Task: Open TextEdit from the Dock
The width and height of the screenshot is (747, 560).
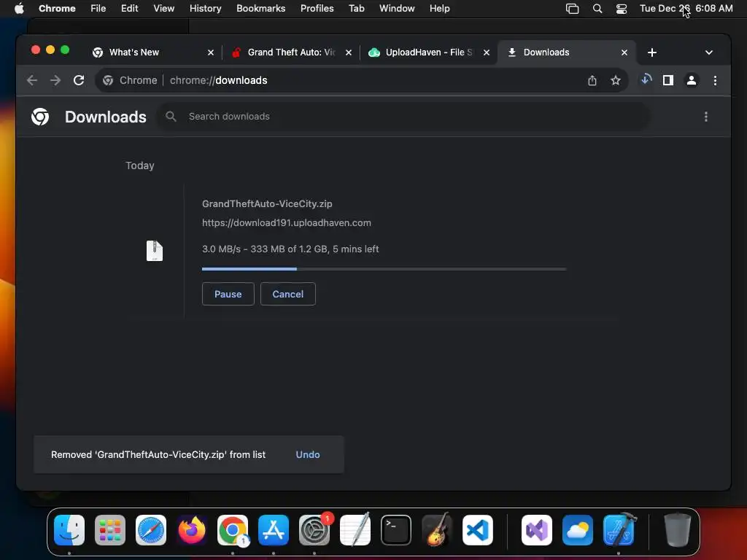Action: coord(355,530)
